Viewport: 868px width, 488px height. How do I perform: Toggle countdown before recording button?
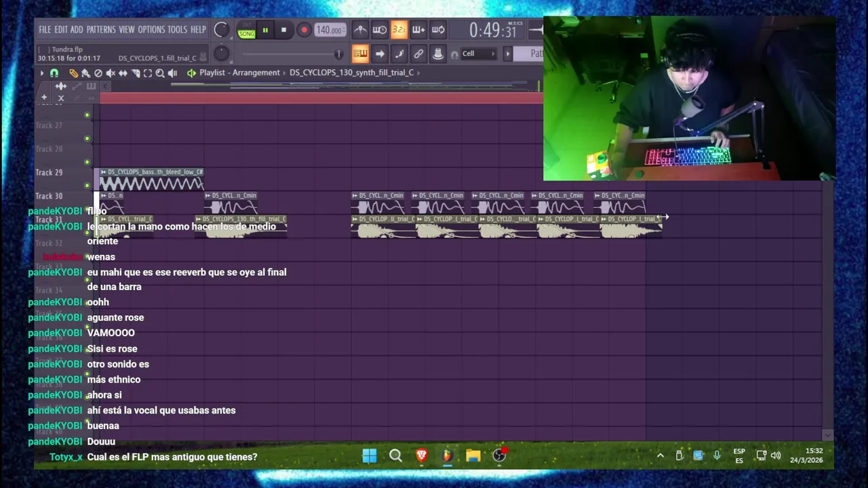[399, 30]
